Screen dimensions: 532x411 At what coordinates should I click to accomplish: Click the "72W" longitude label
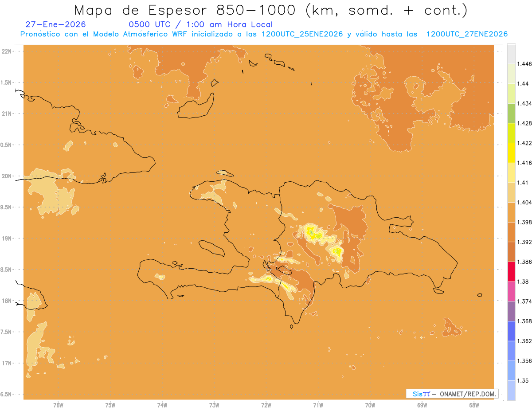[x=266, y=405]
